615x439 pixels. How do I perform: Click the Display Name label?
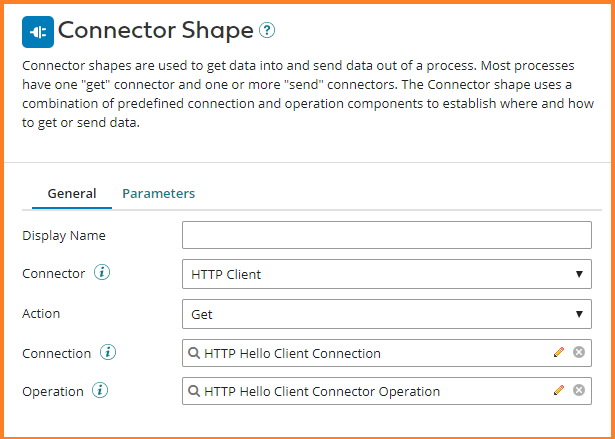[64, 235]
